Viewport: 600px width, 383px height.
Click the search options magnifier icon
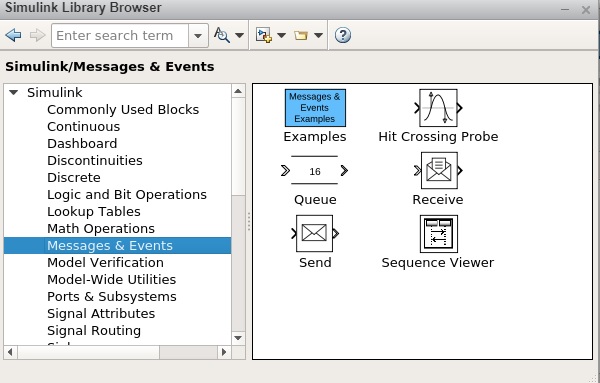tap(222, 35)
